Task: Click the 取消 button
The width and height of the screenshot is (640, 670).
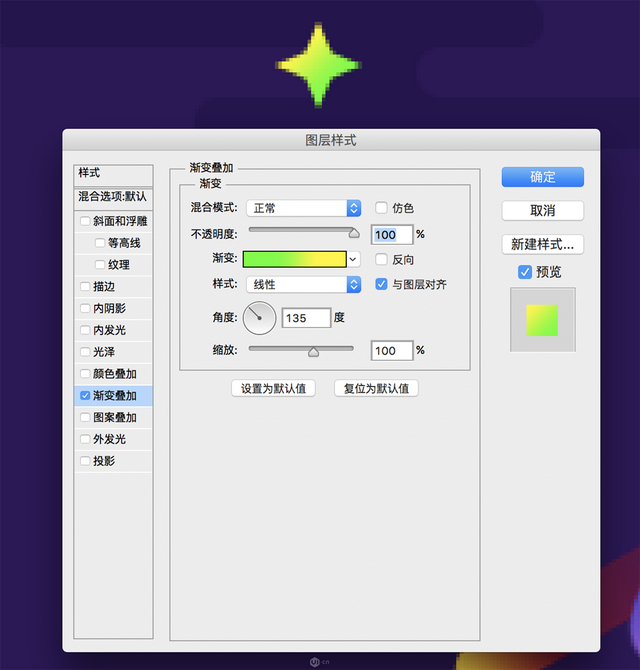Action: click(x=543, y=211)
